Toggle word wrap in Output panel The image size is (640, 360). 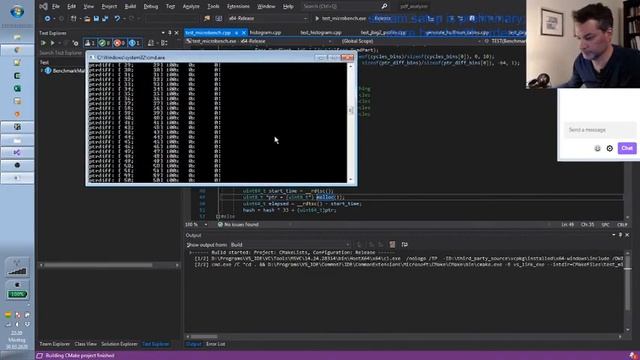point(404,244)
